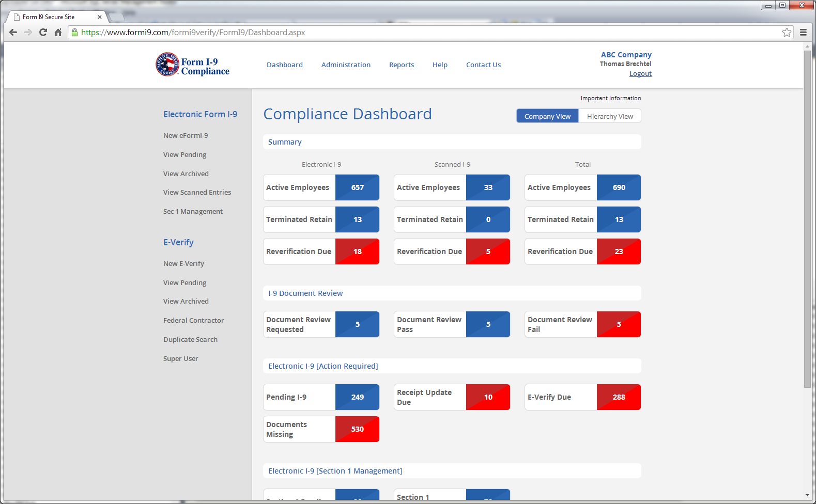Viewport: 816px width, 504px height.
Task: Click the browser forward arrow
Action: point(28,32)
